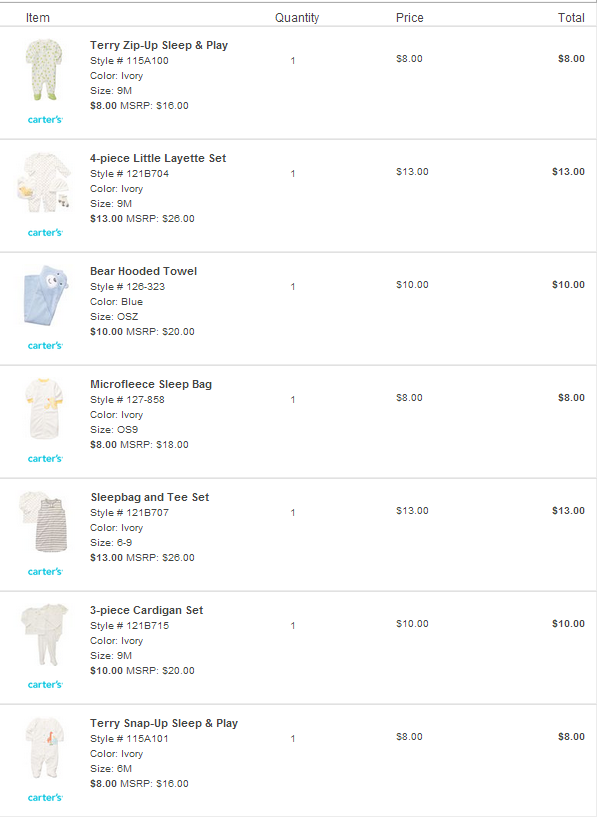
Task: Click carter's logo under Bear Hooded Towel
Action: (45, 346)
